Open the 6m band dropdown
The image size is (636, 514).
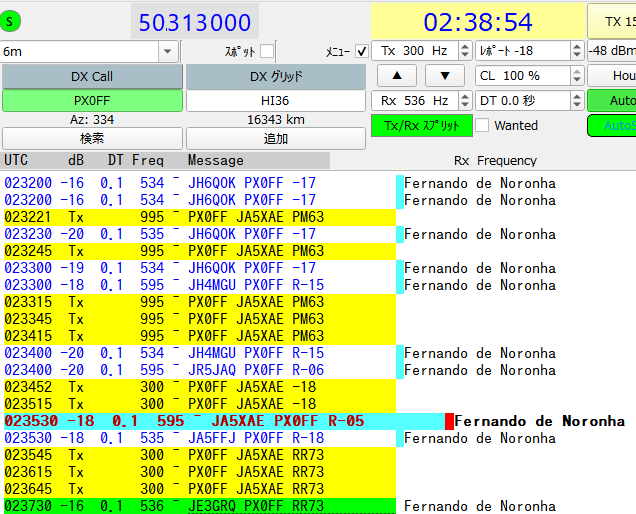[167, 51]
